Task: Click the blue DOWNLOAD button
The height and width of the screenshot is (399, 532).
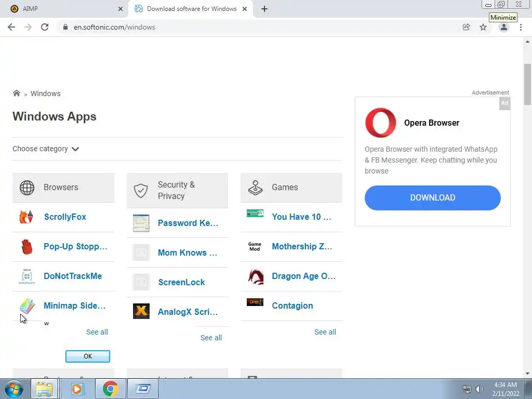Action: click(433, 198)
